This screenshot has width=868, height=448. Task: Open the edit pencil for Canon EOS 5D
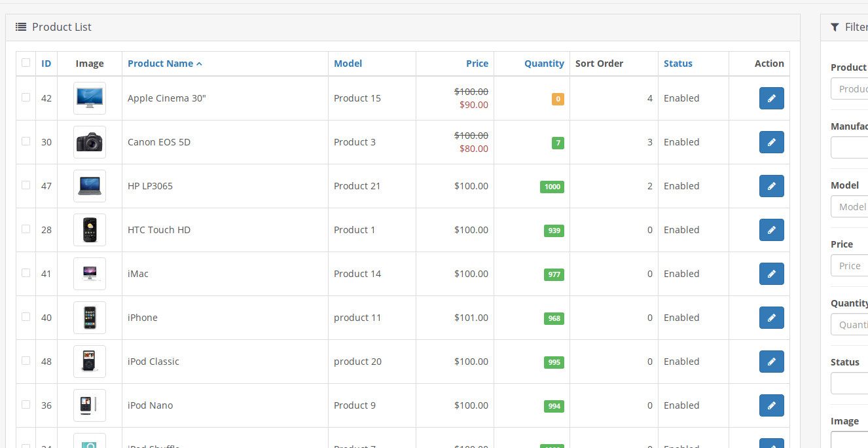click(x=771, y=142)
